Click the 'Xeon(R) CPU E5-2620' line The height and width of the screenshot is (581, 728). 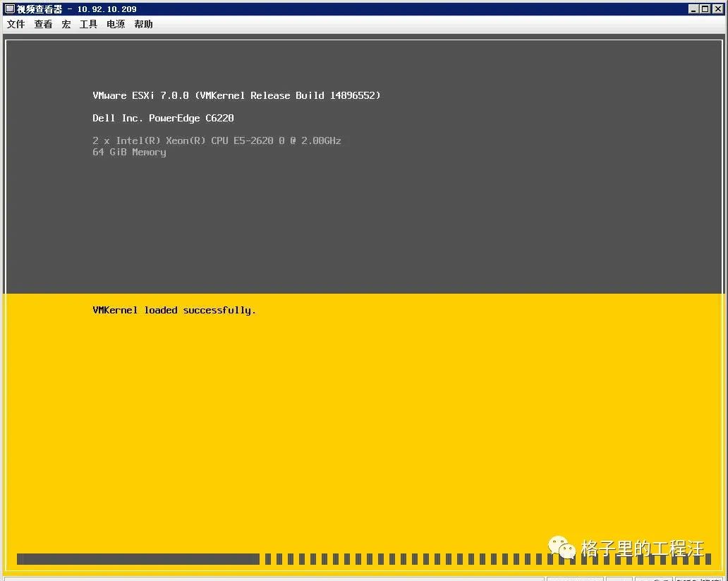pyautogui.click(x=217, y=140)
